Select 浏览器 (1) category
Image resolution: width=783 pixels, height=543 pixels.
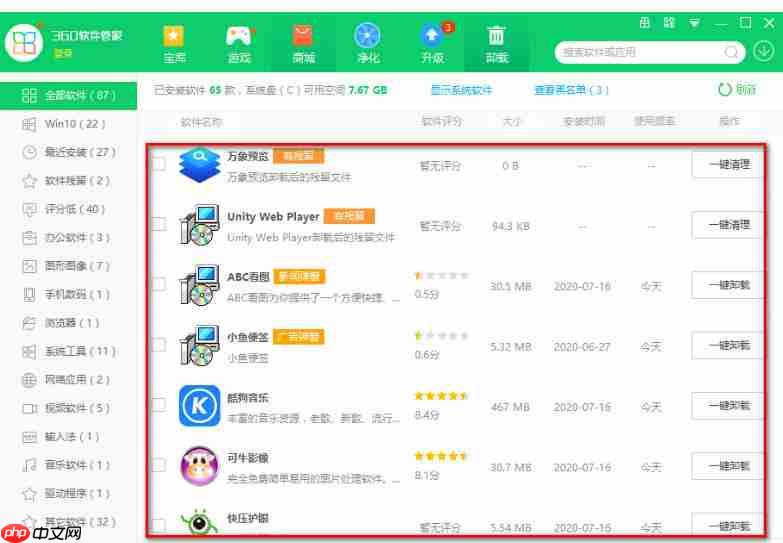[68, 323]
